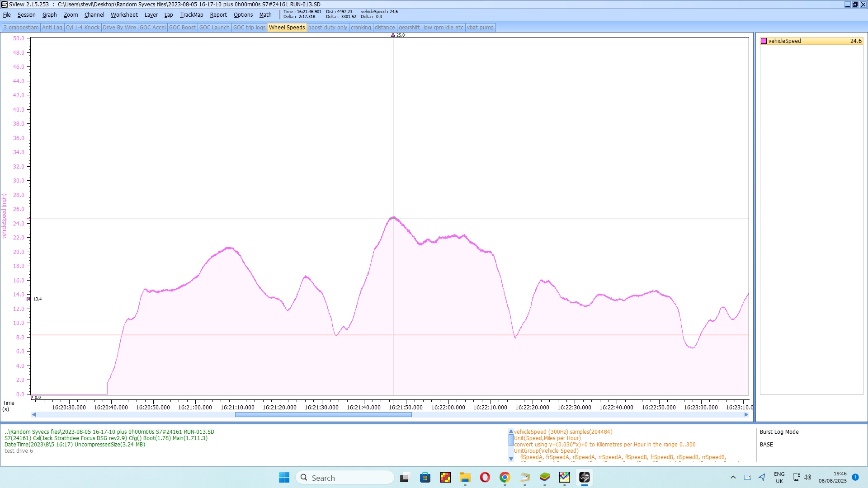This screenshot has width=868, height=488.
Task: Switch to the GOC Boost worksheet tab
Action: [182, 28]
